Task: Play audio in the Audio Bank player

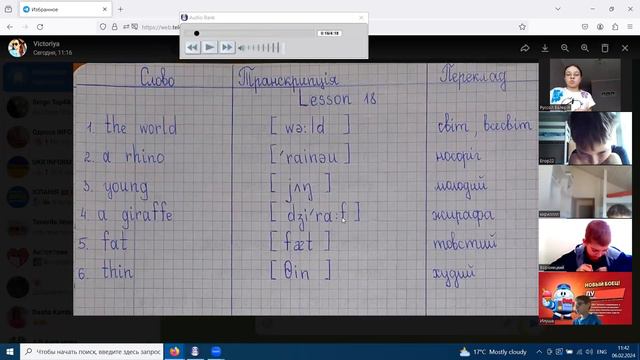Action: (210, 47)
